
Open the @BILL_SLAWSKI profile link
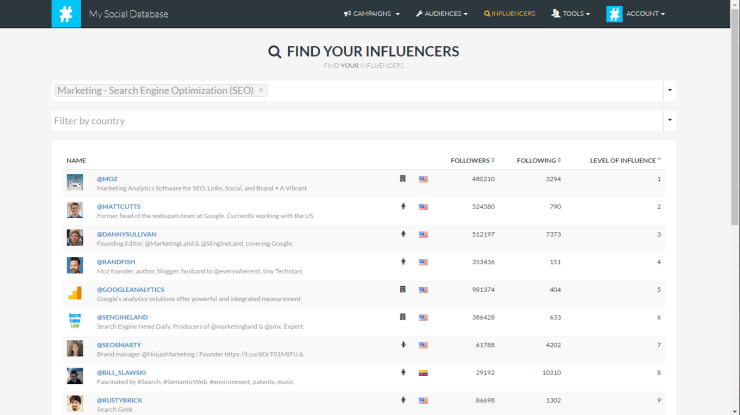click(121, 373)
